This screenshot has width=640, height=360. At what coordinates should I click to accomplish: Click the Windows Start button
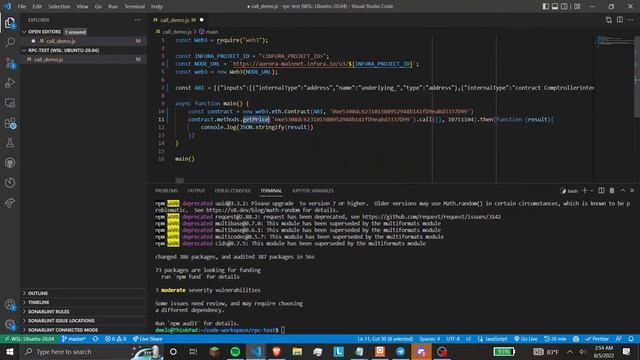pyautogui.click(x=10, y=351)
